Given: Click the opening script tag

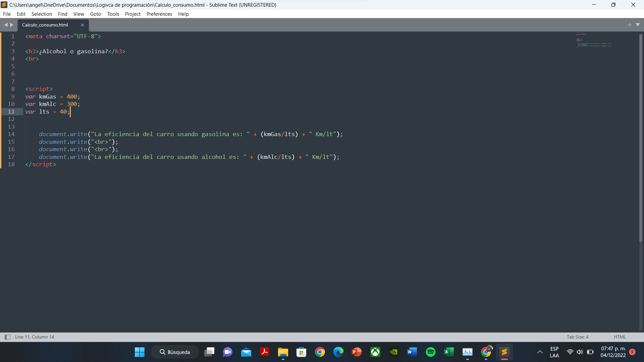Looking at the screenshot, I should pos(39,89).
